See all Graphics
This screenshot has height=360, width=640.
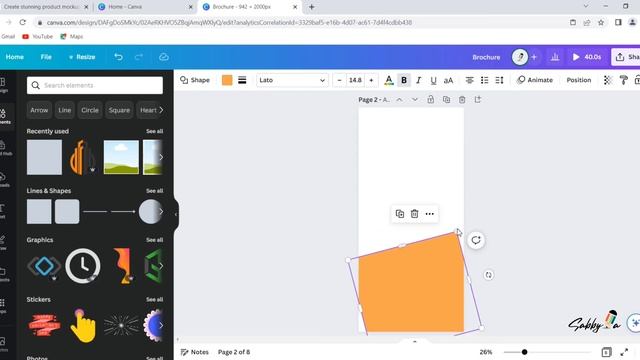click(154, 240)
